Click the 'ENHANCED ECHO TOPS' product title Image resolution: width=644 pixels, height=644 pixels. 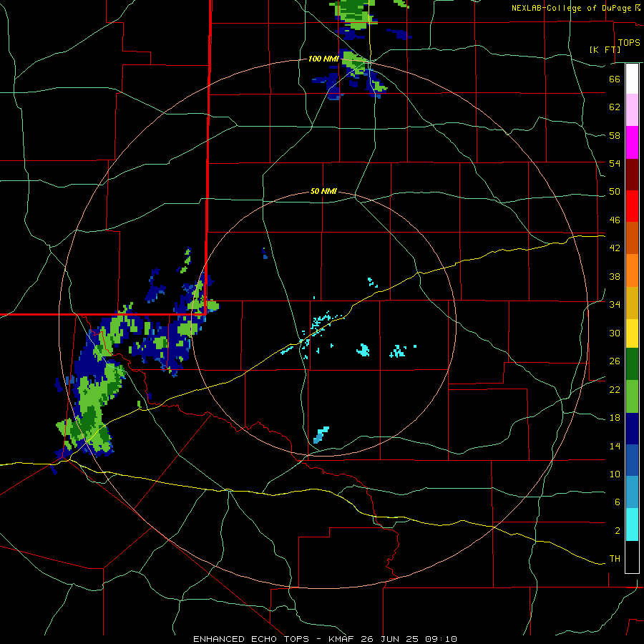250,639
